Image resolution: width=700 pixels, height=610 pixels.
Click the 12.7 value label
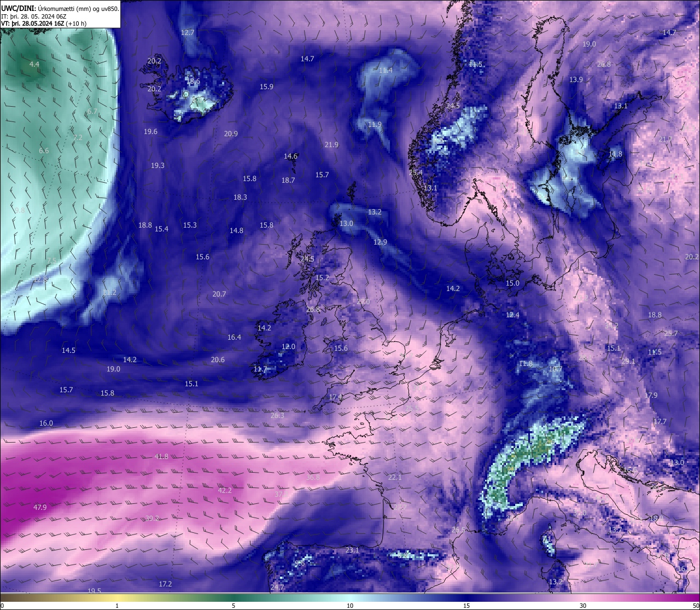pos(188,33)
